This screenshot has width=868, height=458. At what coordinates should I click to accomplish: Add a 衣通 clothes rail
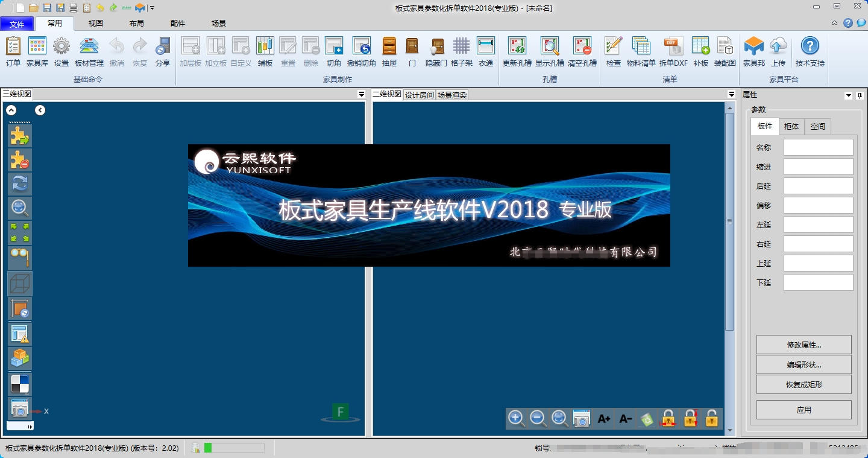click(486, 51)
